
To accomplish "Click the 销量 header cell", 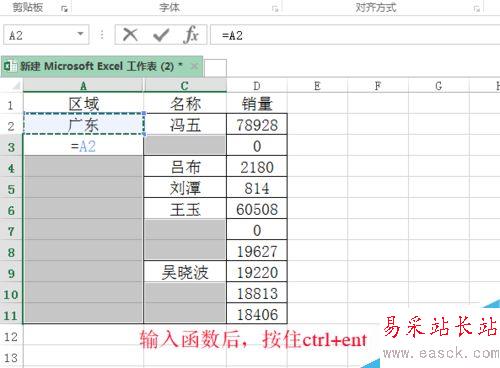I will (x=257, y=104).
